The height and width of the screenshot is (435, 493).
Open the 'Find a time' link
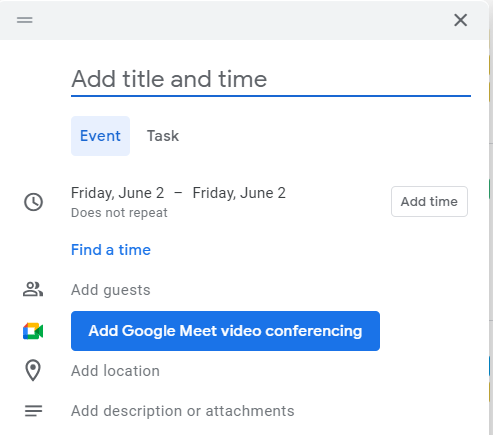click(x=111, y=250)
